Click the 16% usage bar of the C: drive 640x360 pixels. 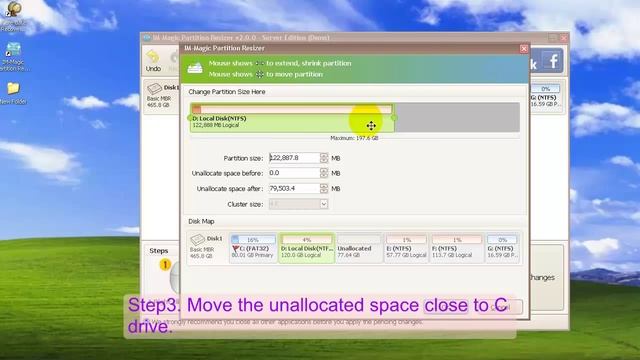(x=253, y=240)
